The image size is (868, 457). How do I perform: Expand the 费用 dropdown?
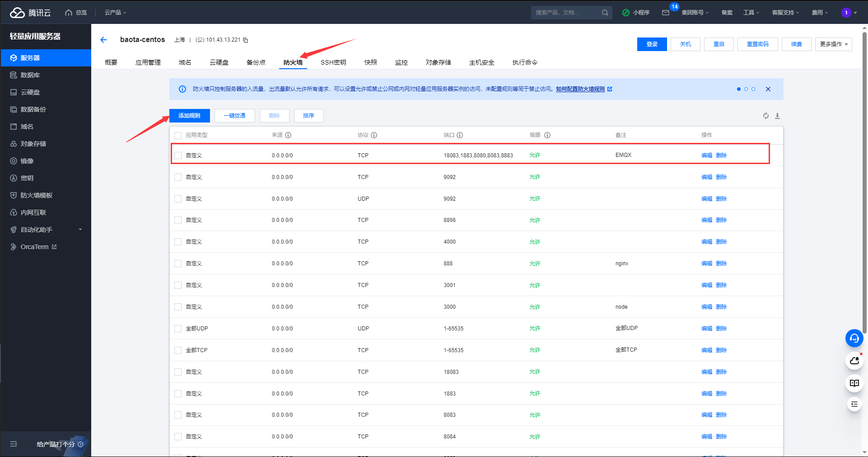tap(820, 13)
